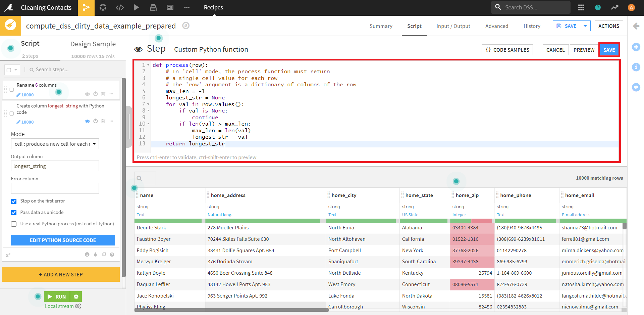Click the plus icon in right sidebar

tap(636, 47)
